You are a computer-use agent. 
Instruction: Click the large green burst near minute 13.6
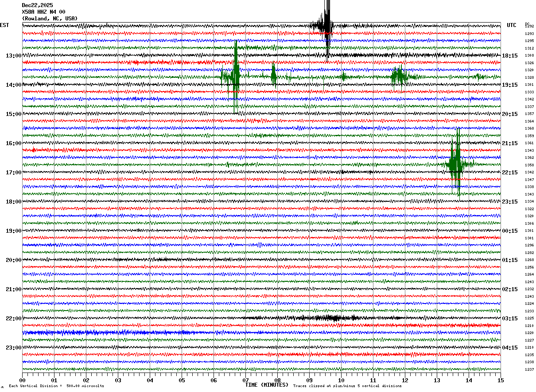[x=456, y=164]
